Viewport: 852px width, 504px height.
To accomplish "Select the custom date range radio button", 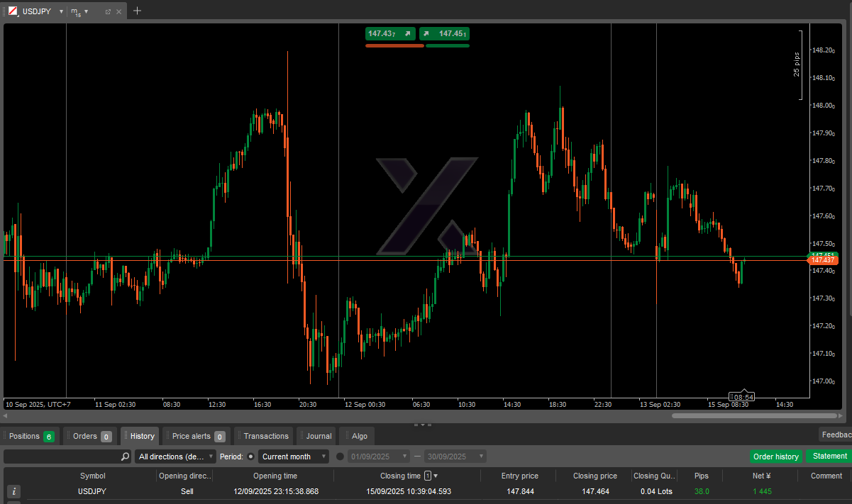I will pos(340,457).
